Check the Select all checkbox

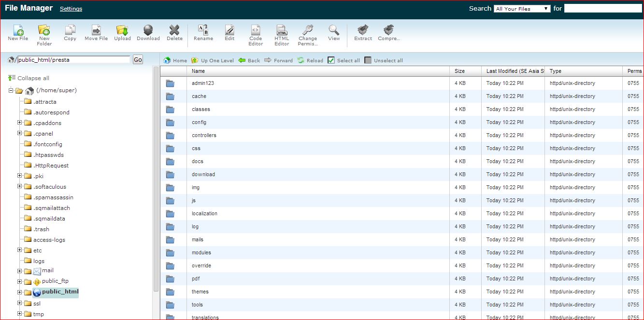pos(331,60)
